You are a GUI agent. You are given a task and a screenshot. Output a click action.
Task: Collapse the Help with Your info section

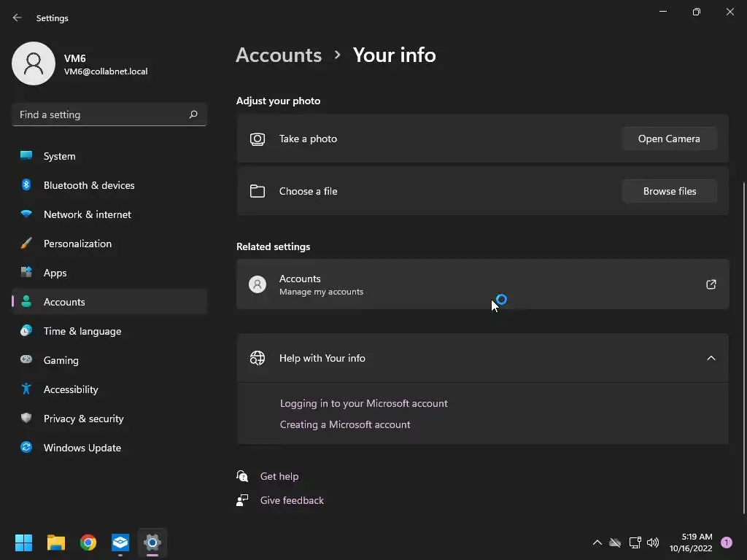(711, 358)
